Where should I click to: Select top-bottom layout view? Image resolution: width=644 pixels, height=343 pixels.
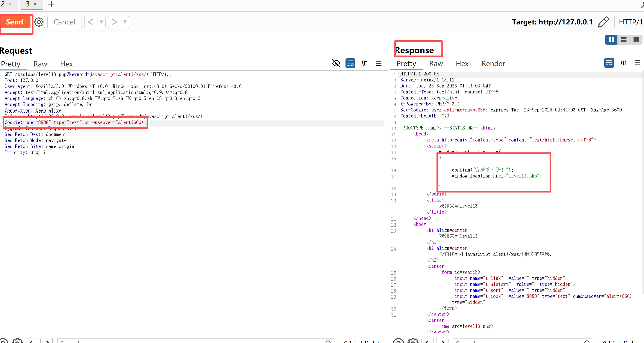[624, 39]
